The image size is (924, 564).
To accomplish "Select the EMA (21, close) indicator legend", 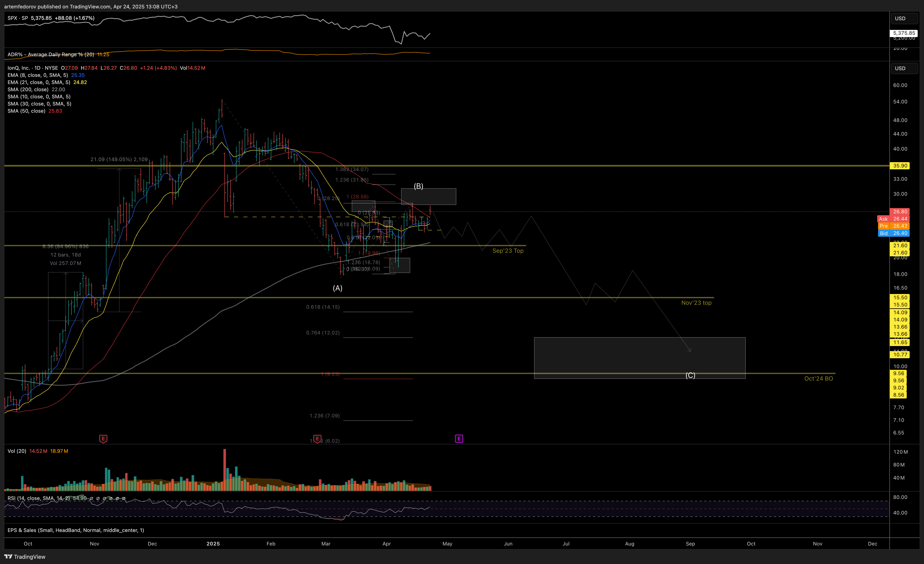I will tap(47, 82).
